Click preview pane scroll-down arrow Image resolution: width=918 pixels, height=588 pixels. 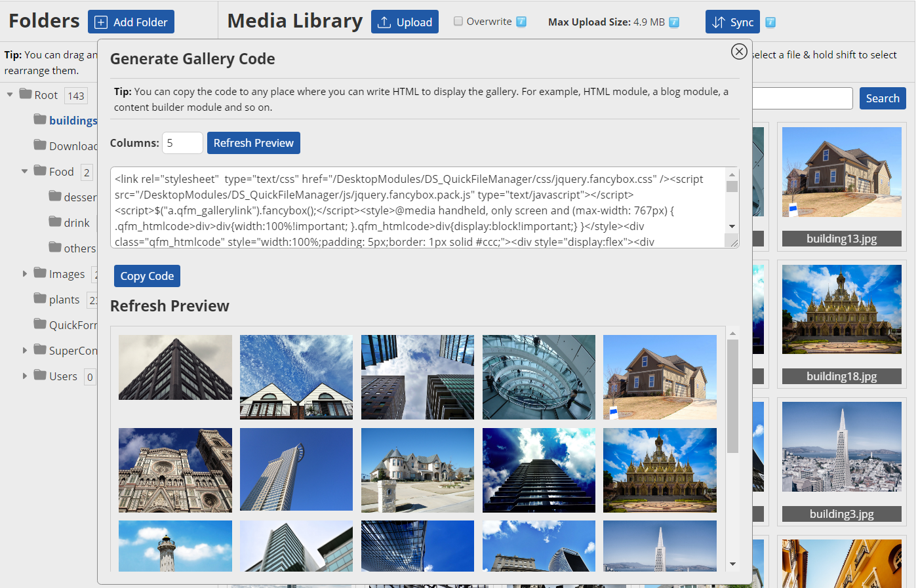732,564
